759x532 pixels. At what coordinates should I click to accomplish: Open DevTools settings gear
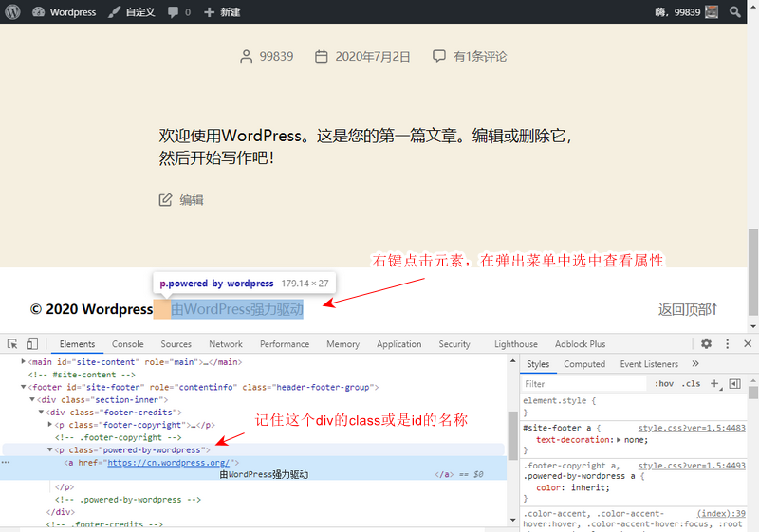706,343
